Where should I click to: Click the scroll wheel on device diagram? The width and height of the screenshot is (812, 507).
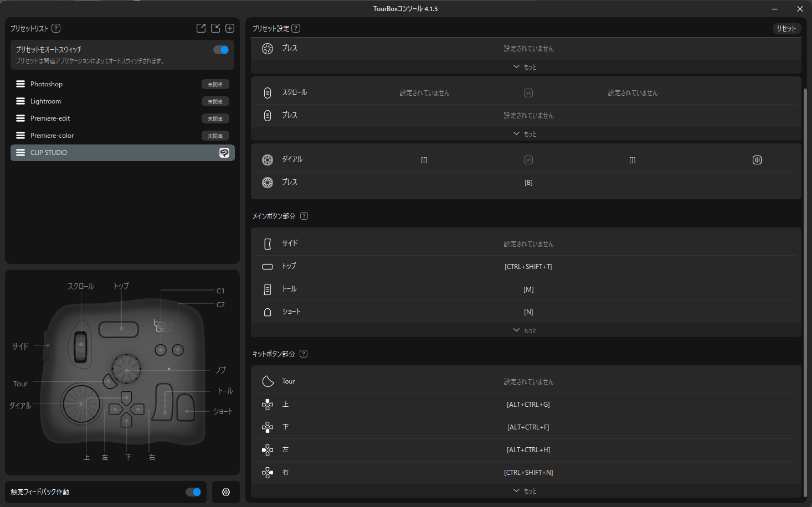[81, 346]
